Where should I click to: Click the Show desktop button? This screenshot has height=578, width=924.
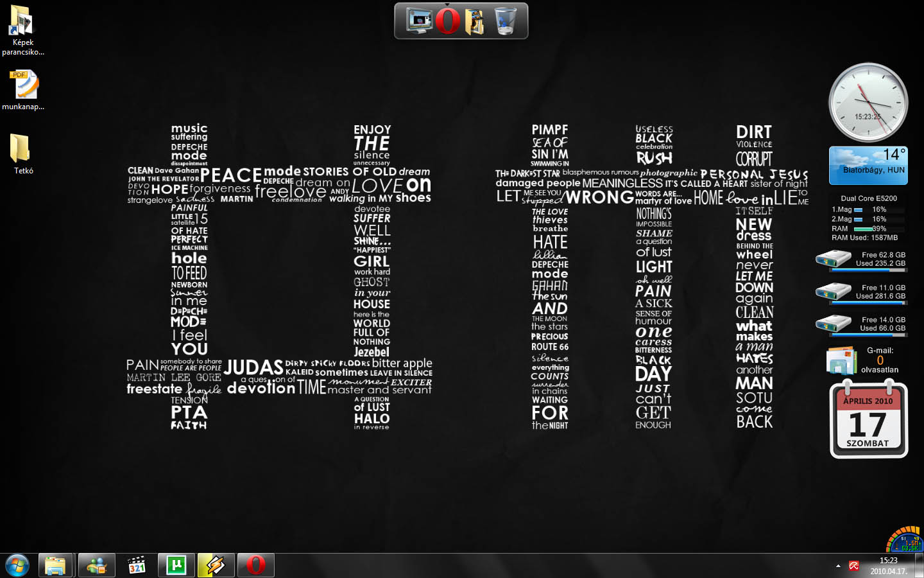coord(919,566)
